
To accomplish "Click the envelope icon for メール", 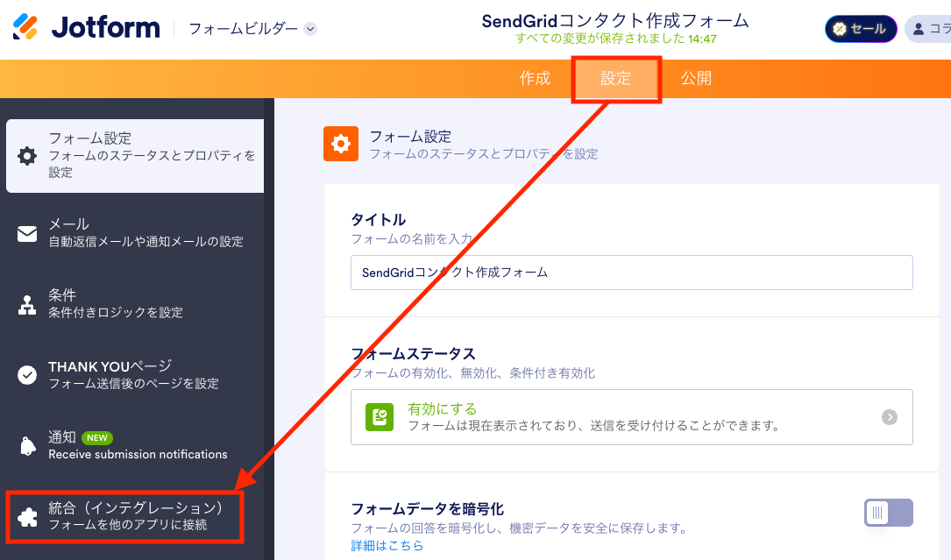I will point(26,234).
